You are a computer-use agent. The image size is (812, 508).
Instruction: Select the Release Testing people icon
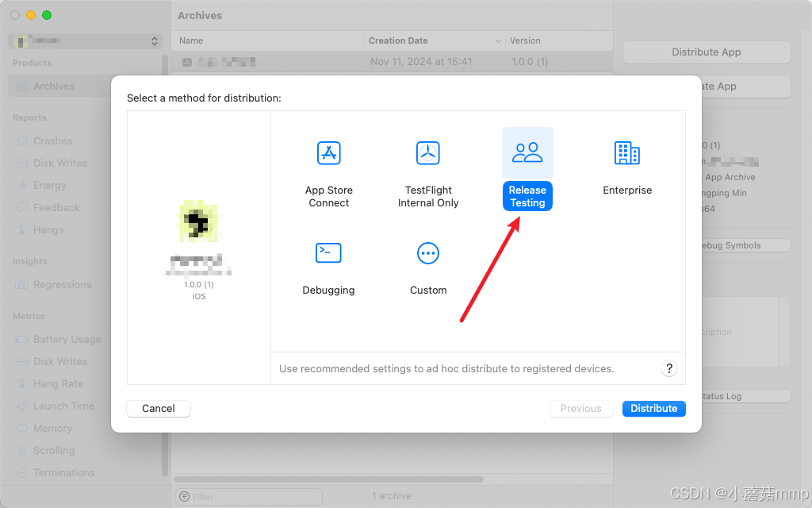point(527,153)
